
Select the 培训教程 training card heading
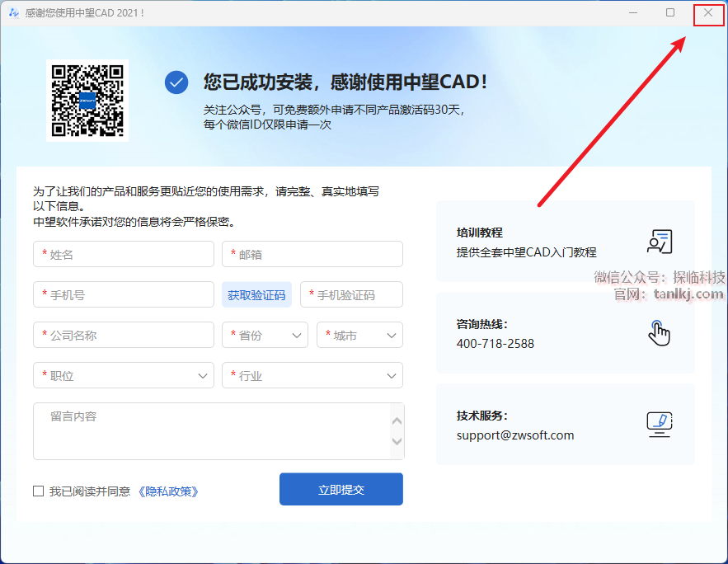[480, 233]
